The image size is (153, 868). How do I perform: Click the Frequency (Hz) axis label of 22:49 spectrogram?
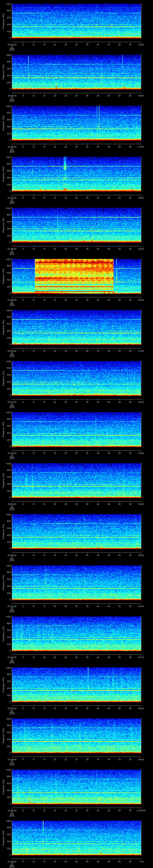[x=3, y=276]
